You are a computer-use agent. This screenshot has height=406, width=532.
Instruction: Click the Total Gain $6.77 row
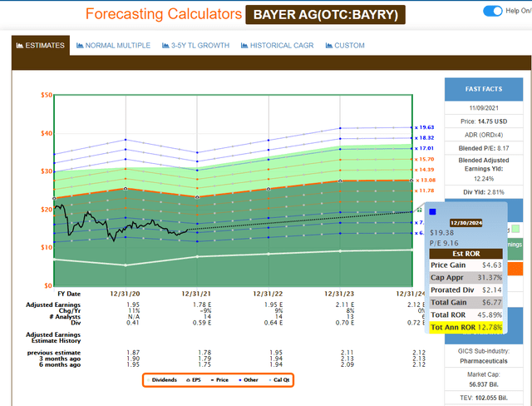click(465, 302)
